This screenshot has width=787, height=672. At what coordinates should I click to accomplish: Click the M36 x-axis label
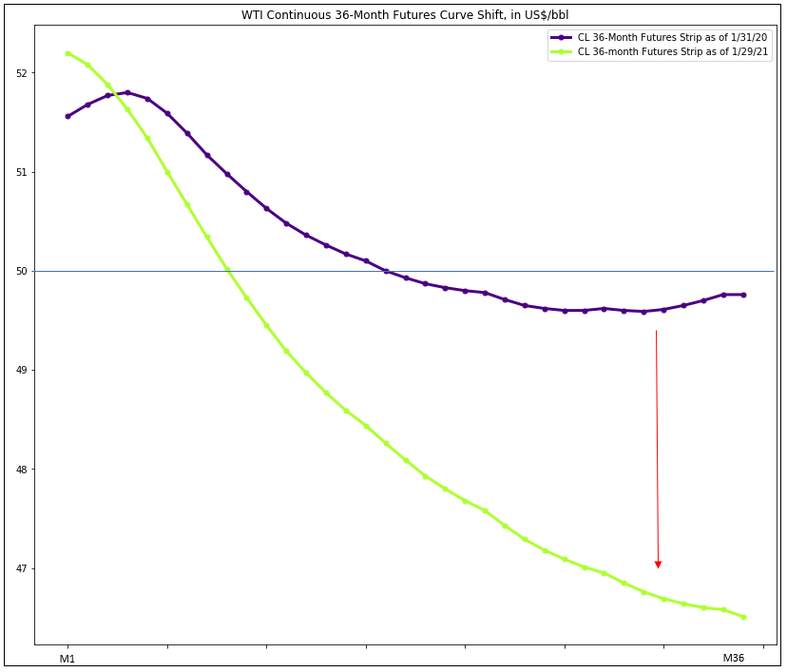coord(733,658)
